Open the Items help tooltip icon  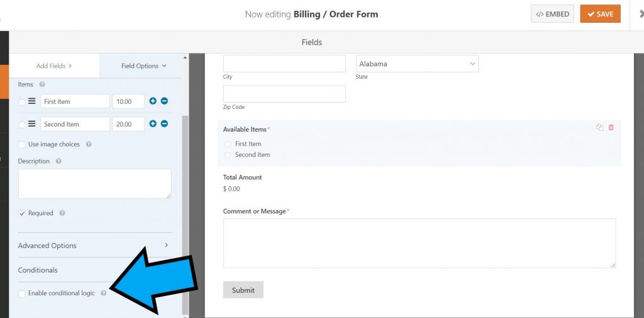(42, 84)
